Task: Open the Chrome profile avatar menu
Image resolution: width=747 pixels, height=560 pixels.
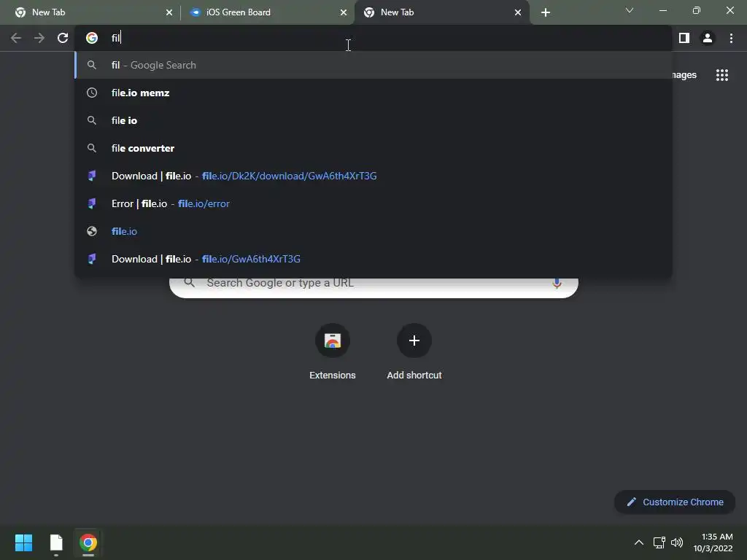Action: [708, 38]
